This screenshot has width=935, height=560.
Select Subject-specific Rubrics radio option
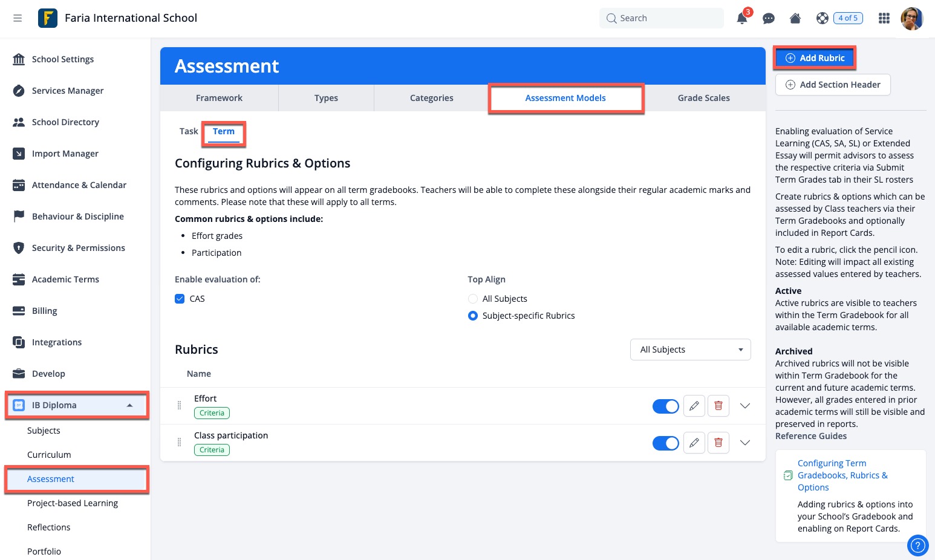coord(473,316)
